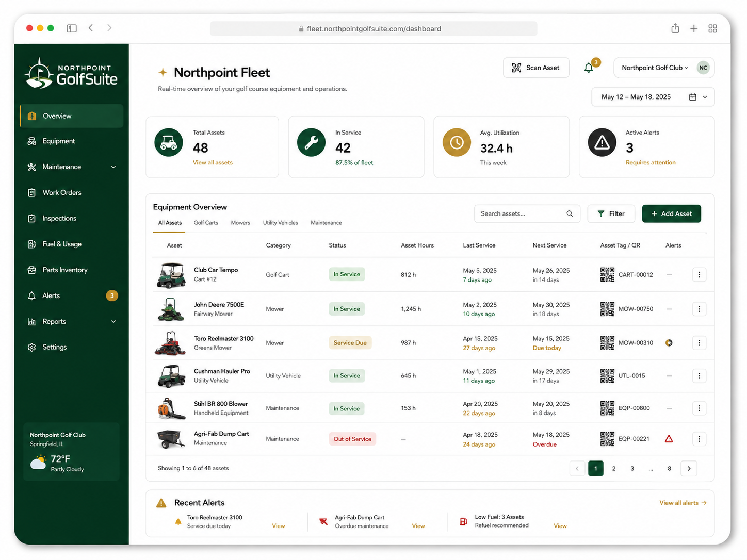Click Requires attention link
The height and width of the screenshot is (560, 747).
(x=651, y=162)
